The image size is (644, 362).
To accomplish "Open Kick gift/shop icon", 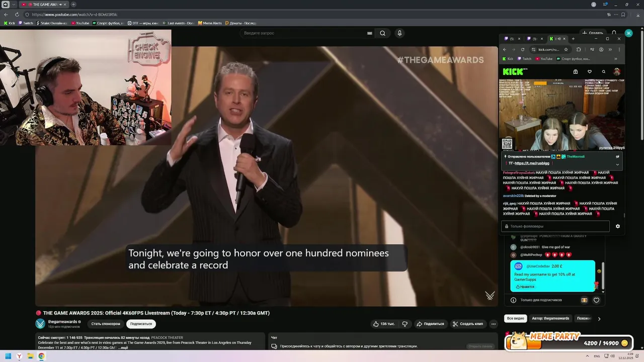I will (576, 71).
